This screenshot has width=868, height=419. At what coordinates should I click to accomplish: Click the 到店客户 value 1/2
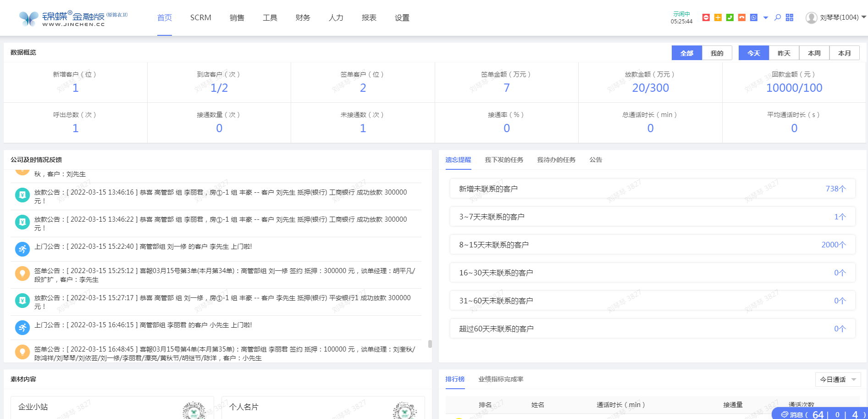tap(219, 88)
